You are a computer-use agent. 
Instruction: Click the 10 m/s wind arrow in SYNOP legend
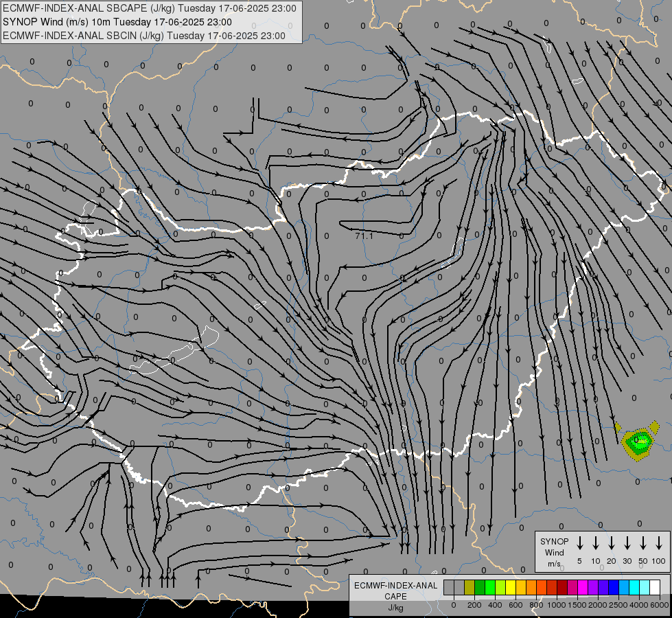(595, 543)
